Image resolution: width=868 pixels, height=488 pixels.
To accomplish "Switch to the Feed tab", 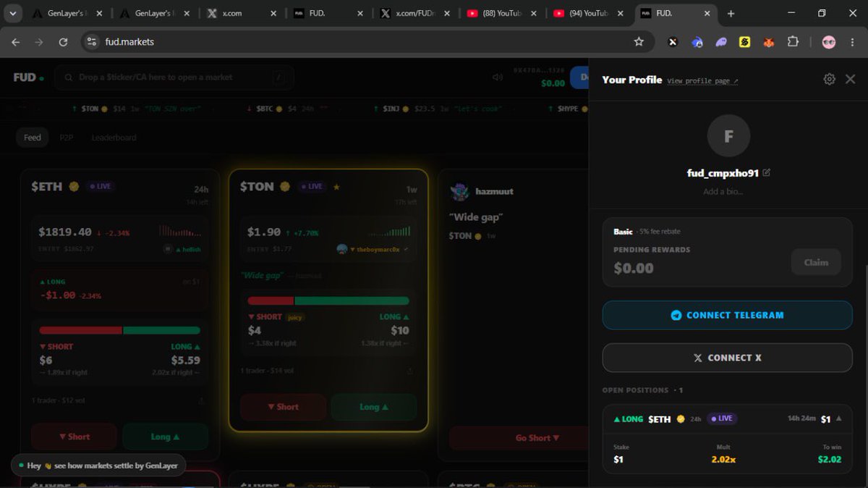I will pyautogui.click(x=33, y=138).
